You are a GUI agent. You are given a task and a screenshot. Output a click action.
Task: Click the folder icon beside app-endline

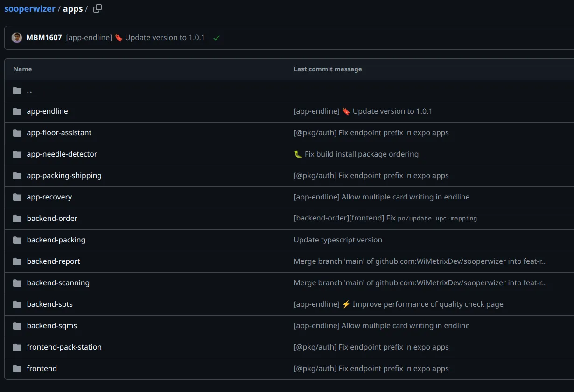tap(17, 111)
